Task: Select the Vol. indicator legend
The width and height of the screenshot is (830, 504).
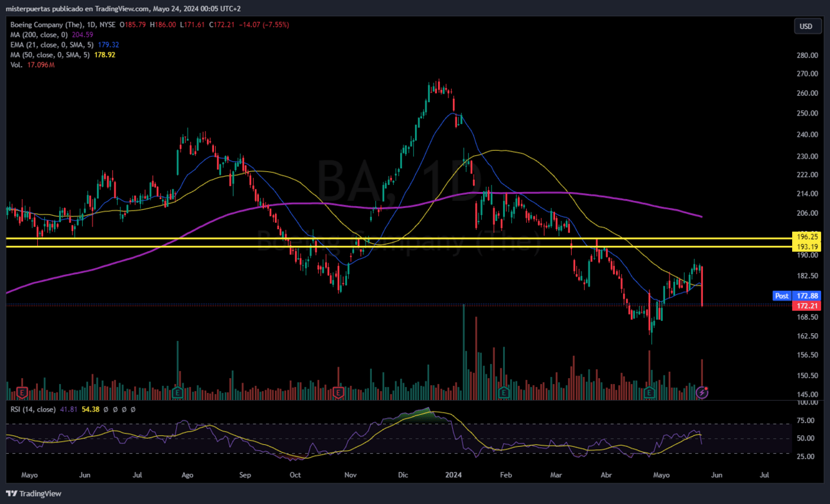Action: 16,65
